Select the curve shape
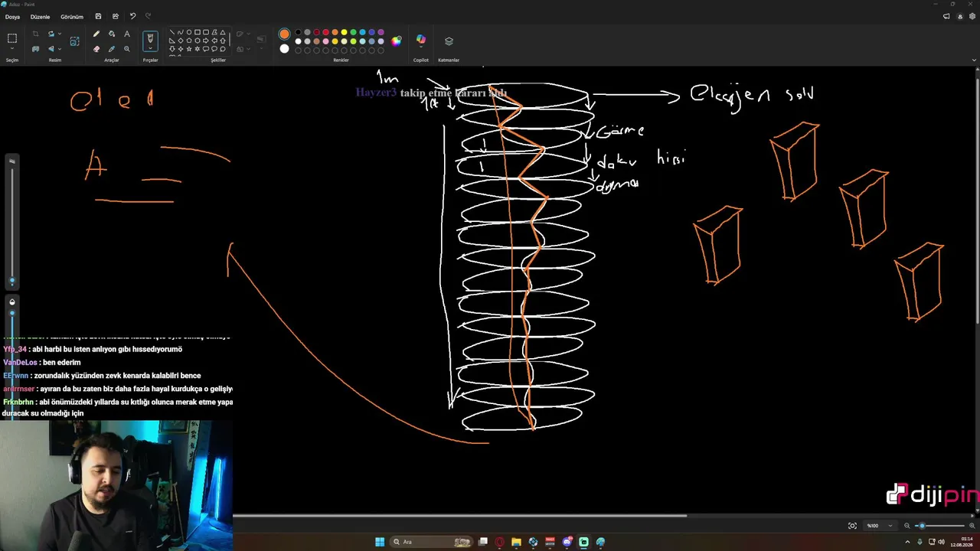This screenshot has width=980, height=551. tap(180, 33)
